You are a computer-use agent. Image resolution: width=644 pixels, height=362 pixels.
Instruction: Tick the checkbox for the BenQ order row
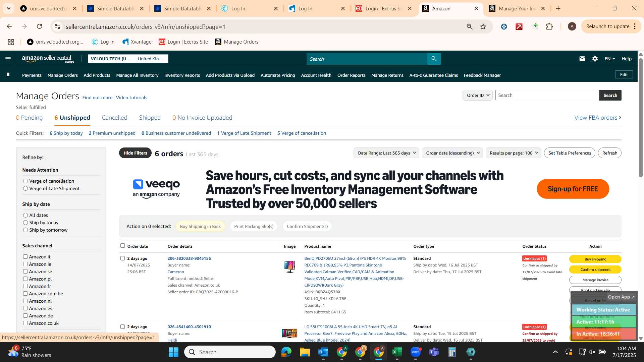pos(122,258)
